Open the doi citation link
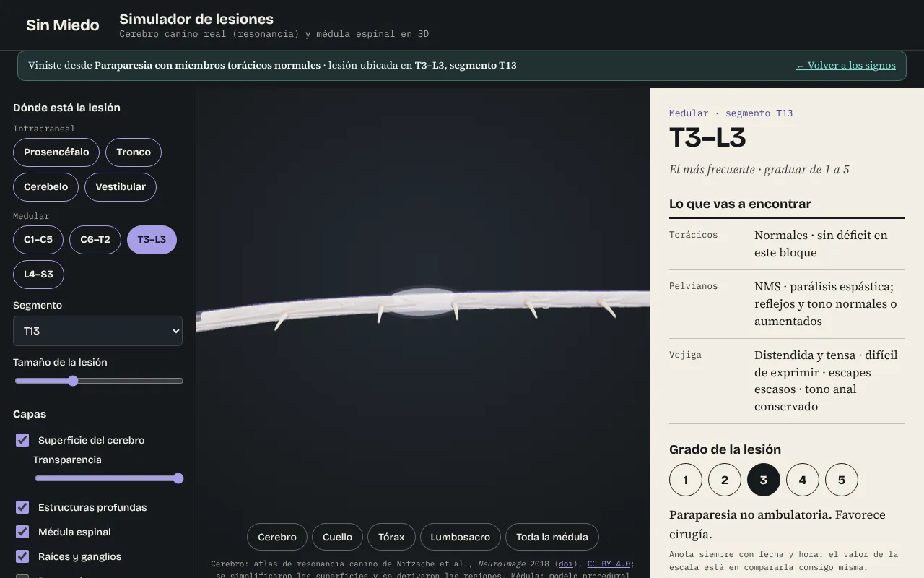924x578 pixels. click(565, 564)
